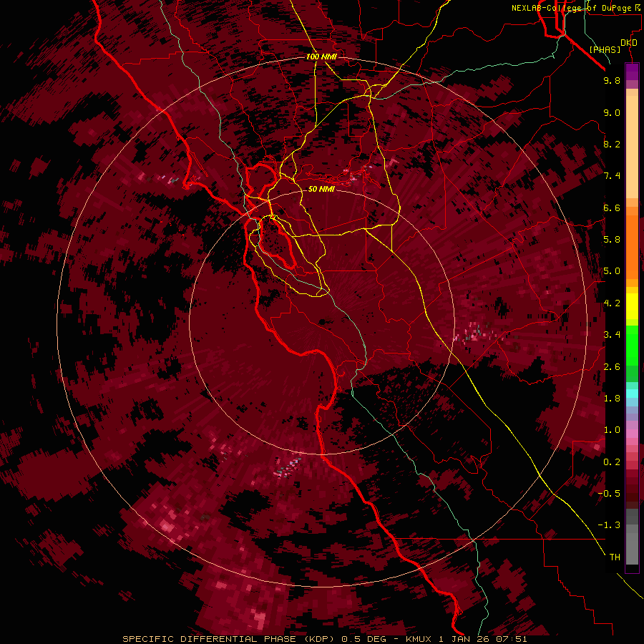Click the 07:51 timestamp in the caption
The image size is (644, 644).
click(513, 639)
